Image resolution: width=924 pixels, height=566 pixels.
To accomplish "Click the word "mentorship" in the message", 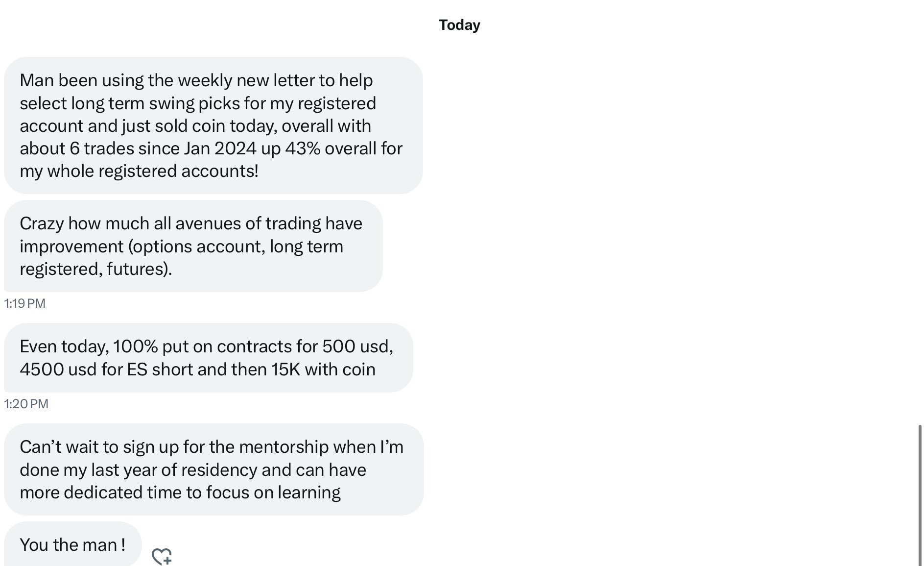I will (284, 447).
